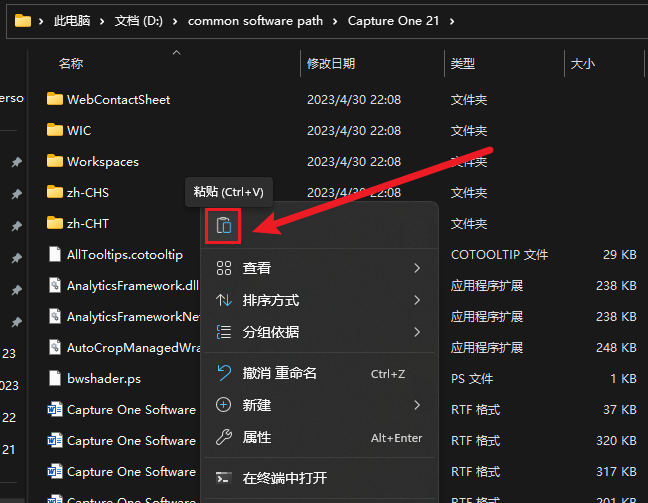Select the Workspaces folder name
The image size is (648, 503).
click(x=103, y=162)
